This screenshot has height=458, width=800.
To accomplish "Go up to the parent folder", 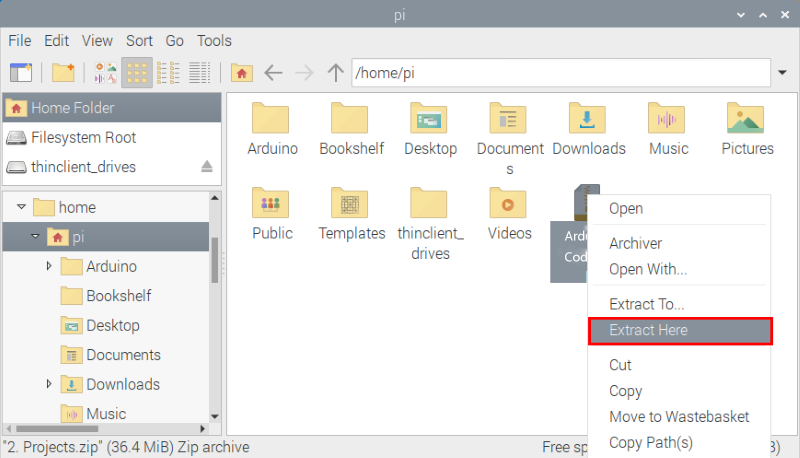I will click(336, 73).
